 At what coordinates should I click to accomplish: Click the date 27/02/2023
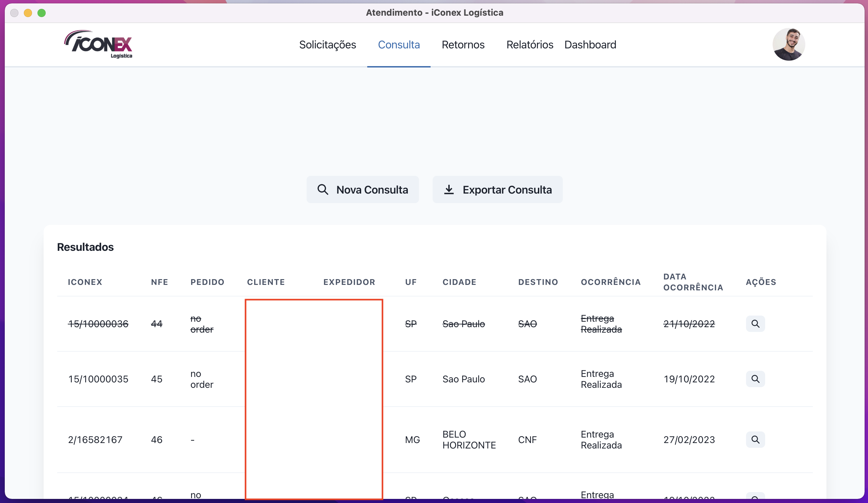pos(689,440)
